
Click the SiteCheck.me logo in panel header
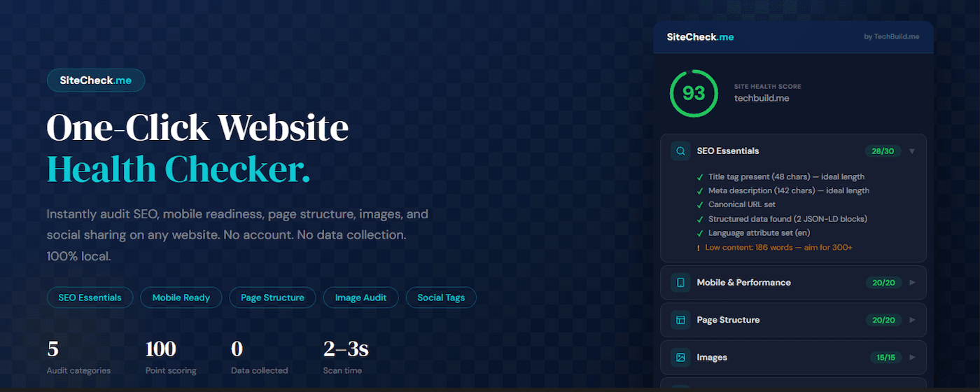[x=701, y=36]
